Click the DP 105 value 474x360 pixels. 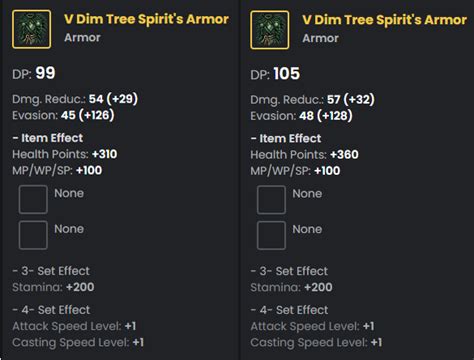click(287, 73)
